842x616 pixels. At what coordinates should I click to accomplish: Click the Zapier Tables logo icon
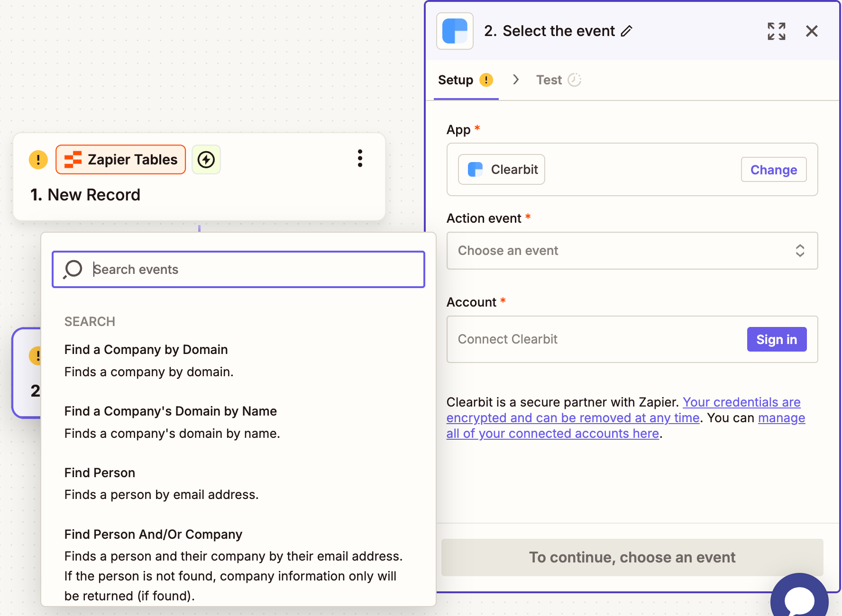click(x=73, y=160)
